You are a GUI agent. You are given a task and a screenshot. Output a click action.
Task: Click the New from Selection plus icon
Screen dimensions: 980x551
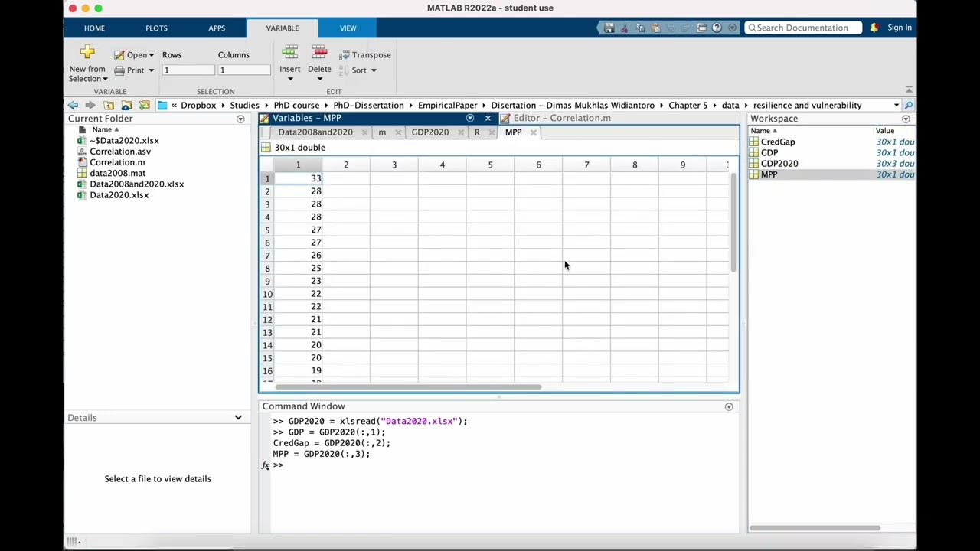pyautogui.click(x=87, y=52)
